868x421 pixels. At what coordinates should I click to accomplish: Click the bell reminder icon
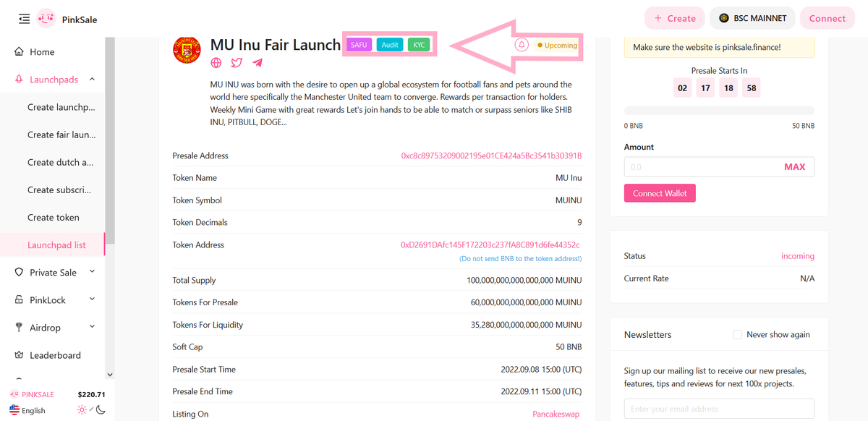pyautogui.click(x=522, y=45)
